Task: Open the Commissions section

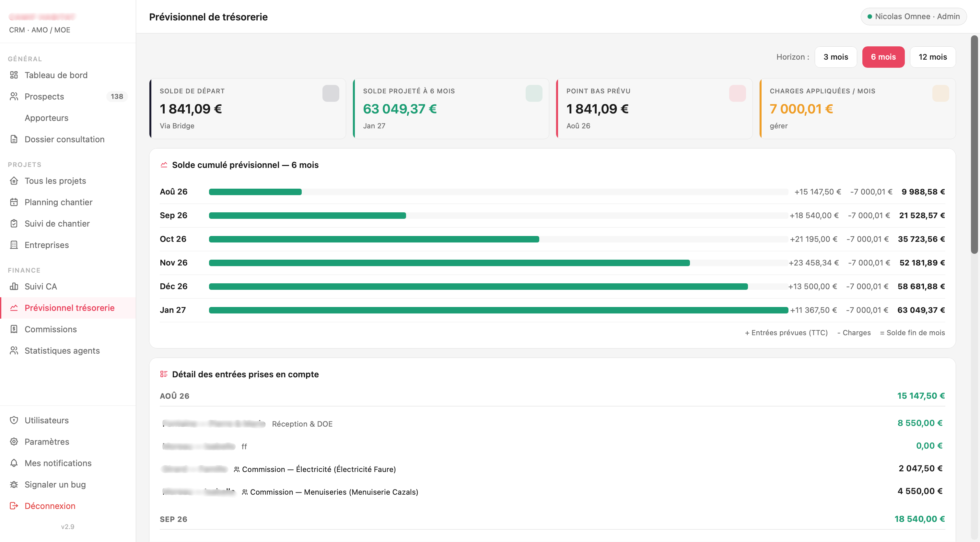Action: tap(68, 329)
